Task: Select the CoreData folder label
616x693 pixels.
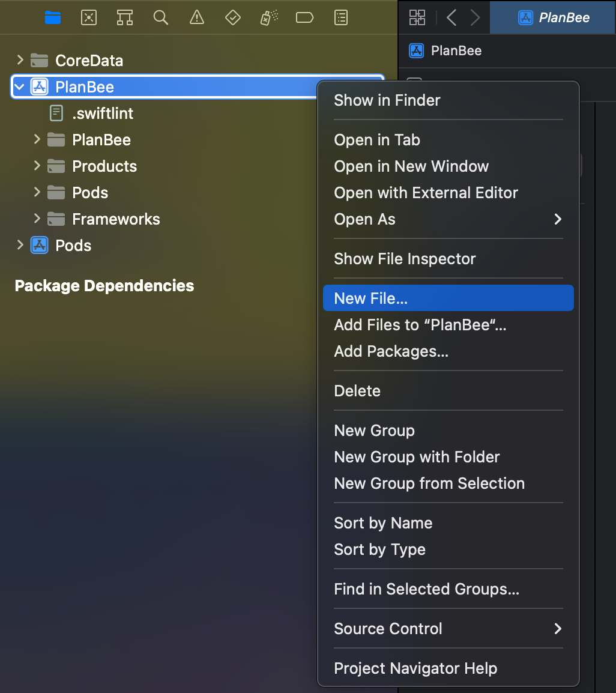Action: coord(89,61)
